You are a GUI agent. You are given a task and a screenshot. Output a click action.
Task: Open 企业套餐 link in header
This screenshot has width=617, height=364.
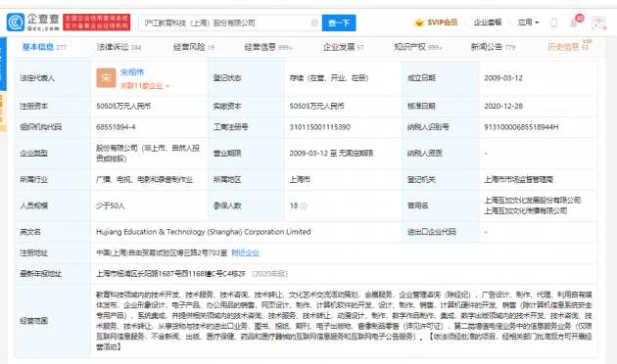tap(488, 23)
